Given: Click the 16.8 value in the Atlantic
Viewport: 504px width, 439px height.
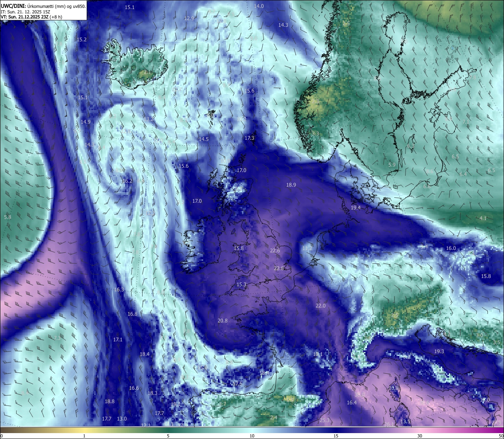Looking at the screenshot, I should coord(132,314).
